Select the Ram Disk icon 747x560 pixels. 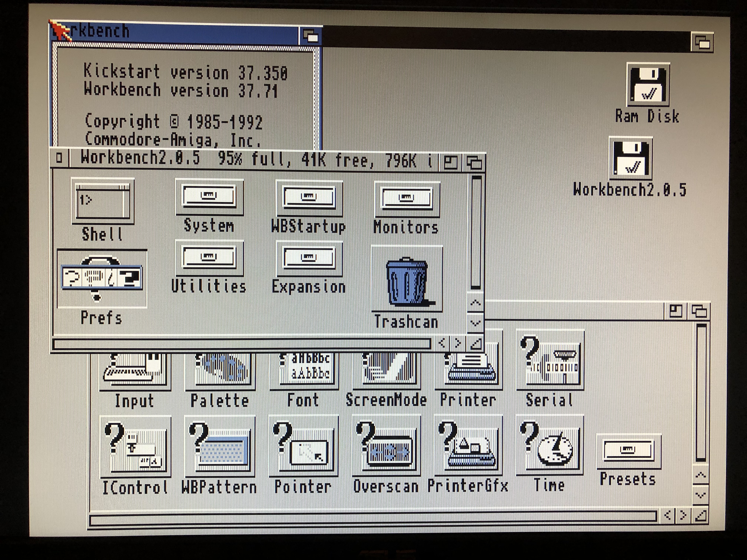tap(648, 85)
